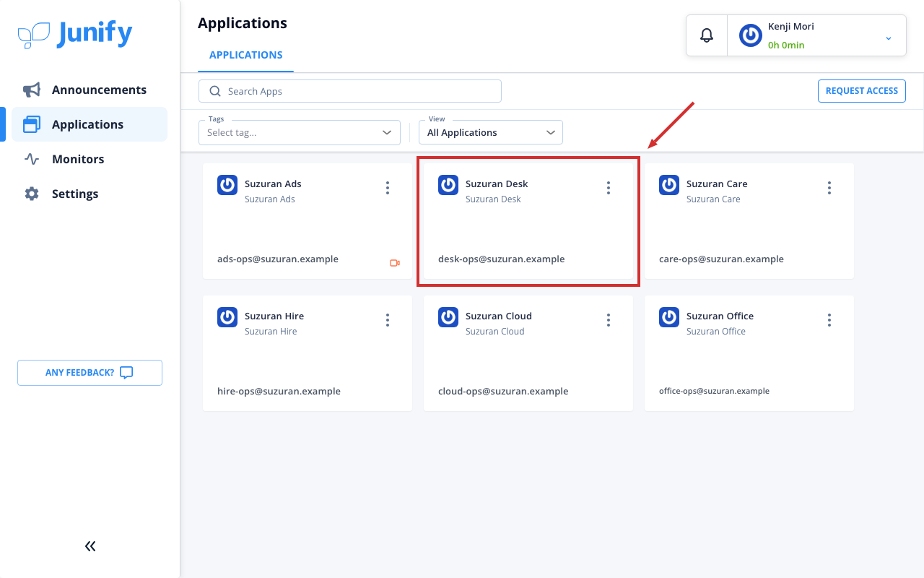The width and height of the screenshot is (924, 578).
Task: Click the Applications window icon in sidebar
Action: (x=32, y=124)
